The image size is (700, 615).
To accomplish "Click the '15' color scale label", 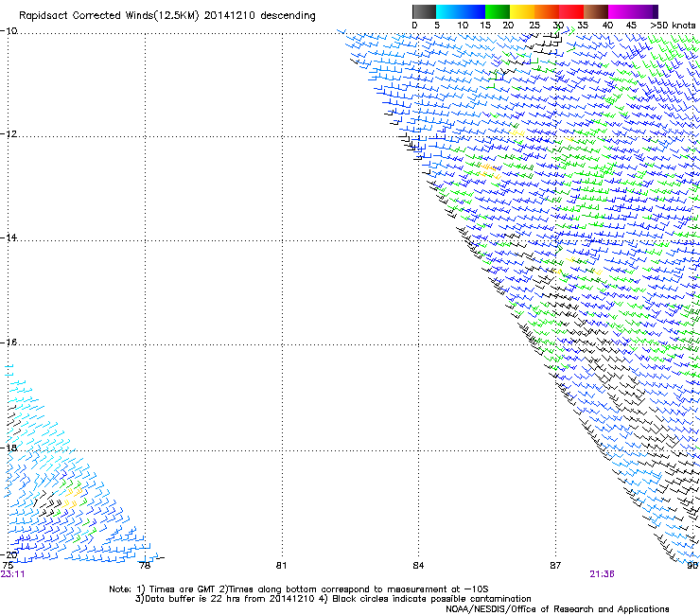I will click(x=485, y=26).
